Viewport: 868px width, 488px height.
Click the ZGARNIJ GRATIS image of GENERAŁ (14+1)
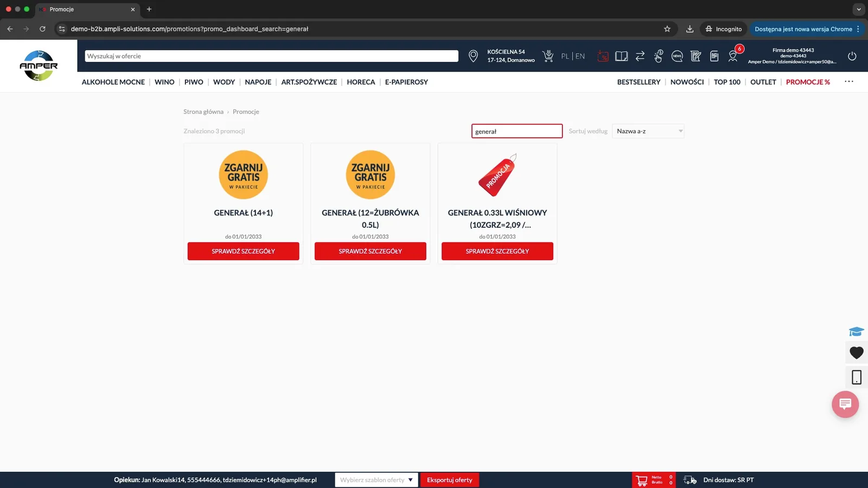click(x=244, y=175)
